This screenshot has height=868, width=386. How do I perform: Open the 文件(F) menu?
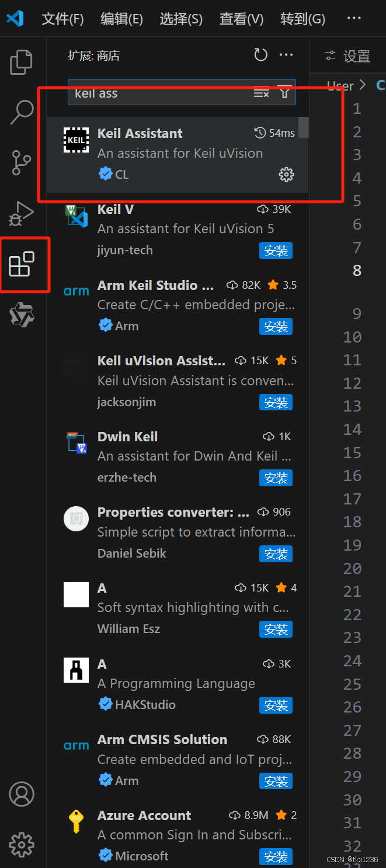[x=62, y=18]
